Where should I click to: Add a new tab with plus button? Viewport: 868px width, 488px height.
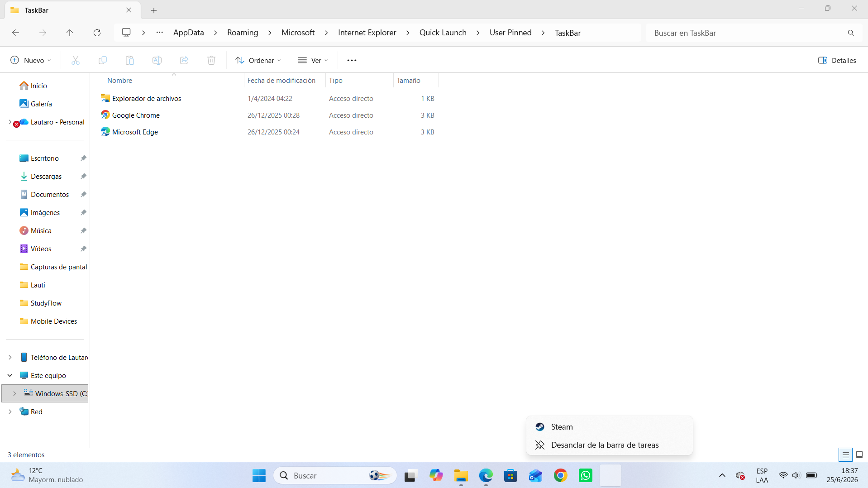[x=154, y=10]
